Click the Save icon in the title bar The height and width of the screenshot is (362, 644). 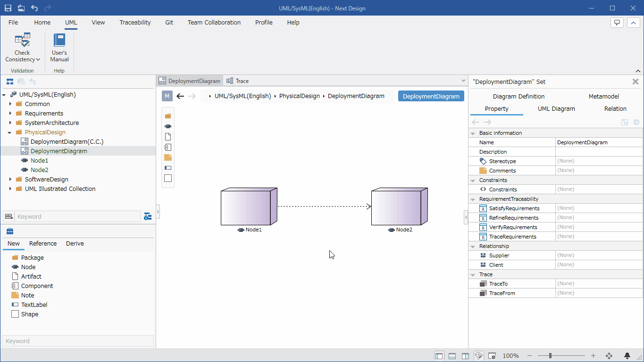[8, 8]
